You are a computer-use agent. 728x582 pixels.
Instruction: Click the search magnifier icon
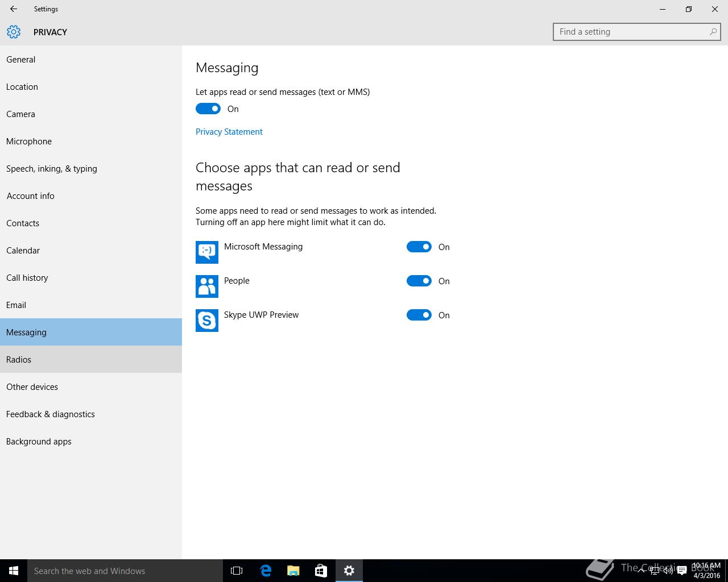pyautogui.click(x=713, y=32)
